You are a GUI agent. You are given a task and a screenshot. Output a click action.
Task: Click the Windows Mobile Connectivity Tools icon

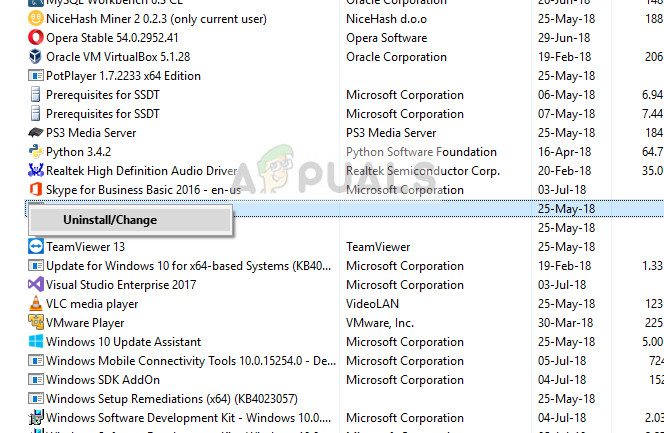tap(36, 361)
